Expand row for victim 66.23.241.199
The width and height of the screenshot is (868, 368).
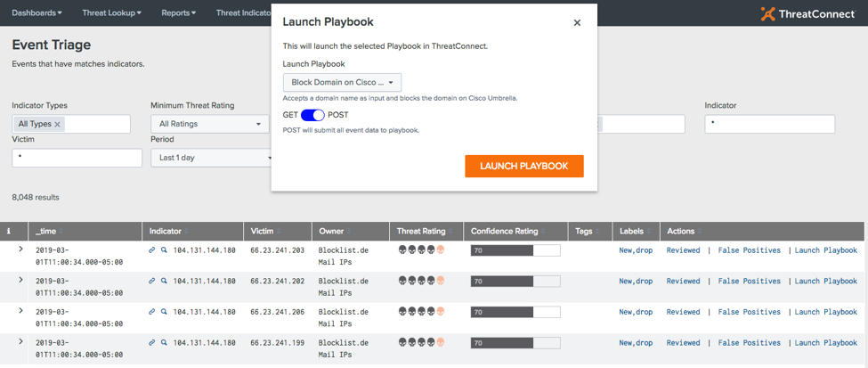pyautogui.click(x=20, y=341)
